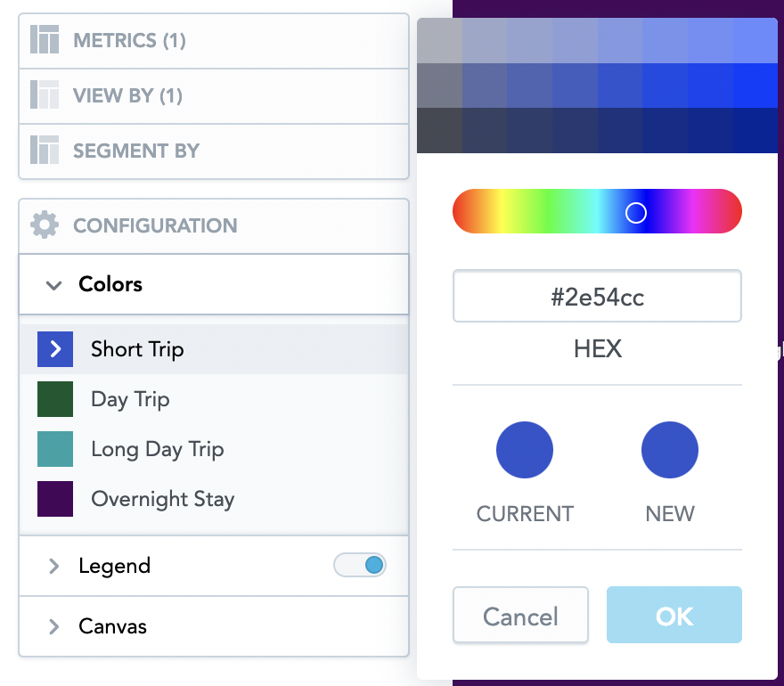Select the Day Trip green color swatch
Screen dimensions: 784x686
click(57, 399)
